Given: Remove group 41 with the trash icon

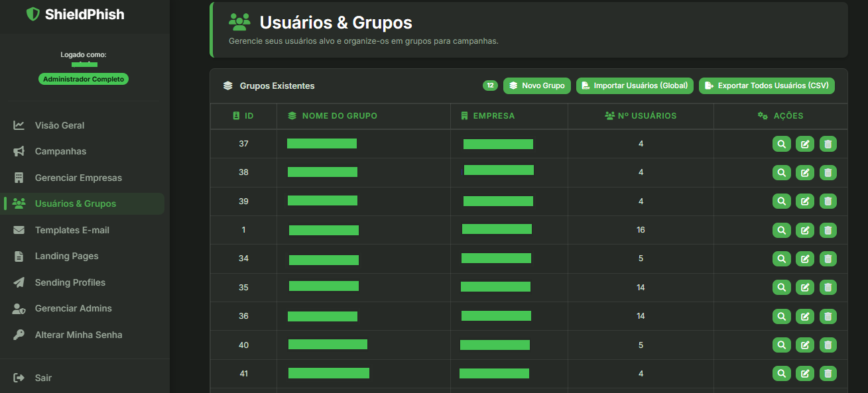Looking at the screenshot, I should tap(828, 373).
